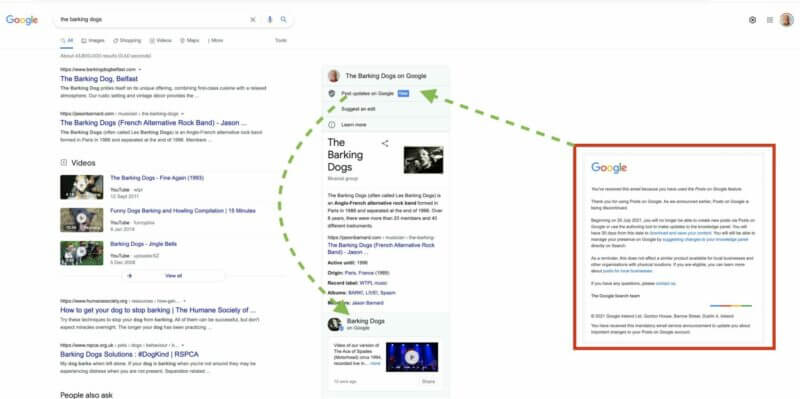Open The Barking Dog, Belfast result

(x=99, y=79)
